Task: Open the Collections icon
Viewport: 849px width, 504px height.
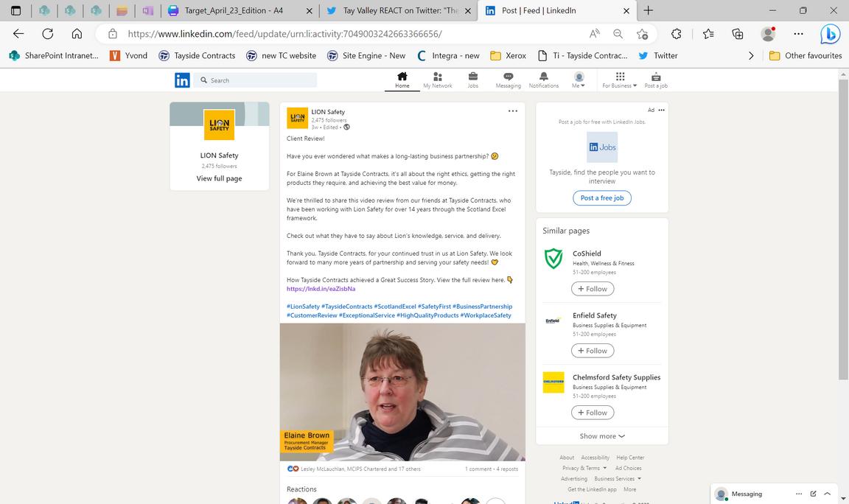Action: point(738,34)
